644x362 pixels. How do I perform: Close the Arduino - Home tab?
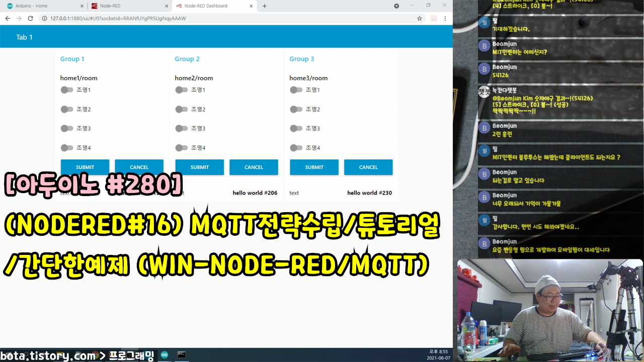(x=82, y=6)
